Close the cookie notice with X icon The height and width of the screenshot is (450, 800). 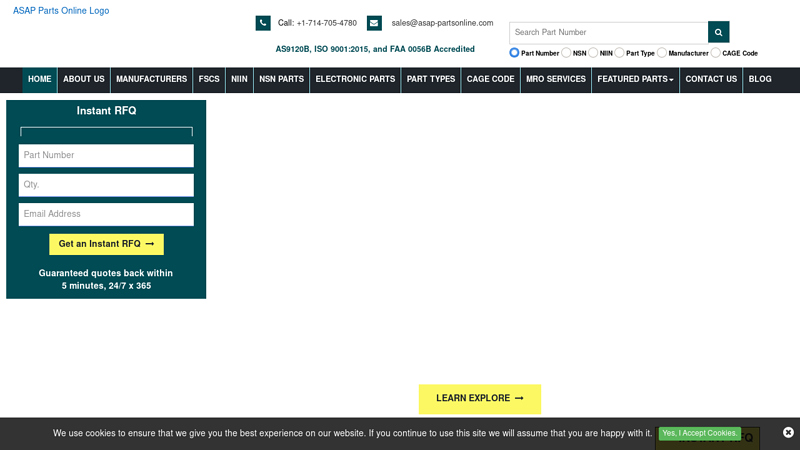[x=788, y=433]
